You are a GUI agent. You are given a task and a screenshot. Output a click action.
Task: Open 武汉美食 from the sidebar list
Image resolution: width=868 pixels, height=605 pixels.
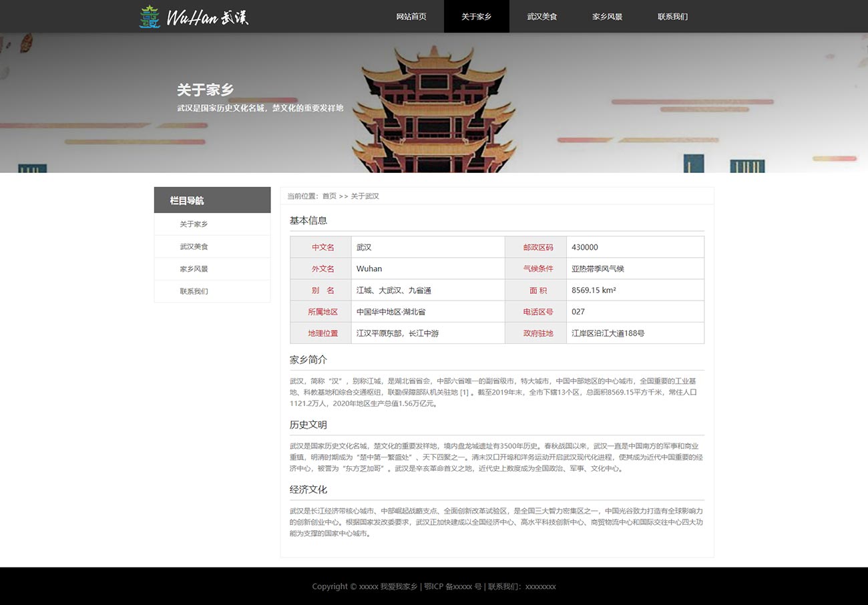pyautogui.click(x=194, y=247)
